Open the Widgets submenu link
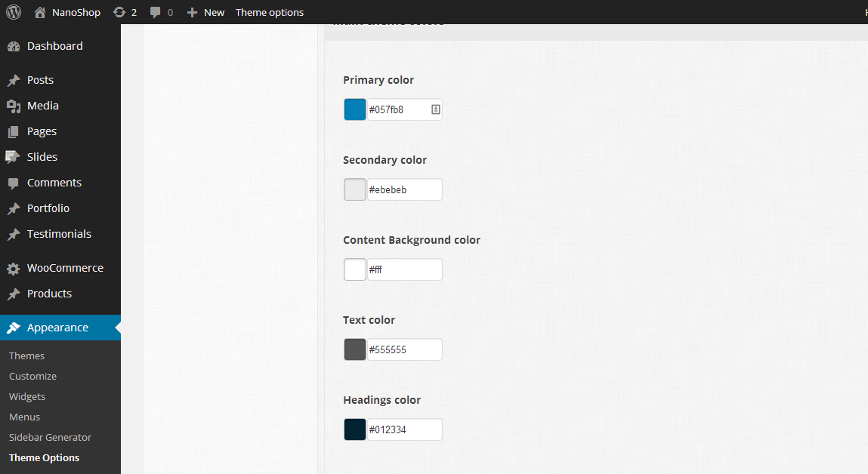The image size is (868, 474). pos(27,396)
